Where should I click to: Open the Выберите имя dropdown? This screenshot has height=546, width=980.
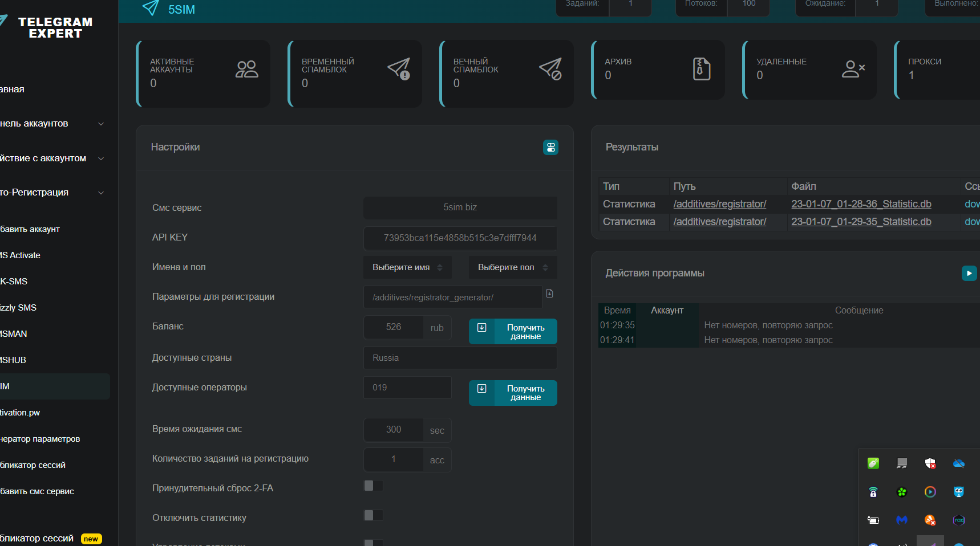(x=407, y=267)
